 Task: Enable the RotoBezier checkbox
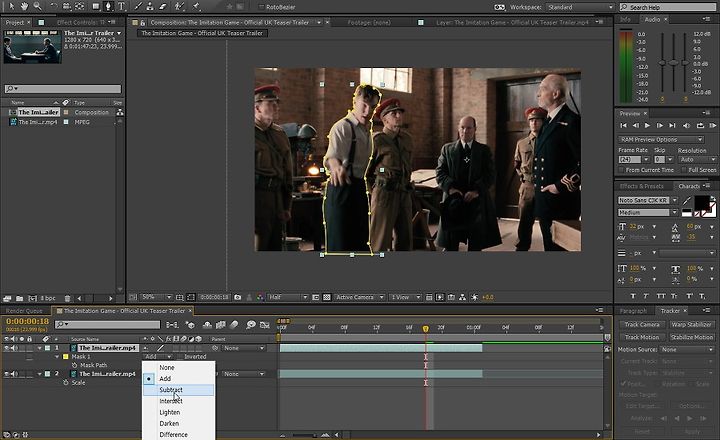pyautogui.click(x=261, y=7)
